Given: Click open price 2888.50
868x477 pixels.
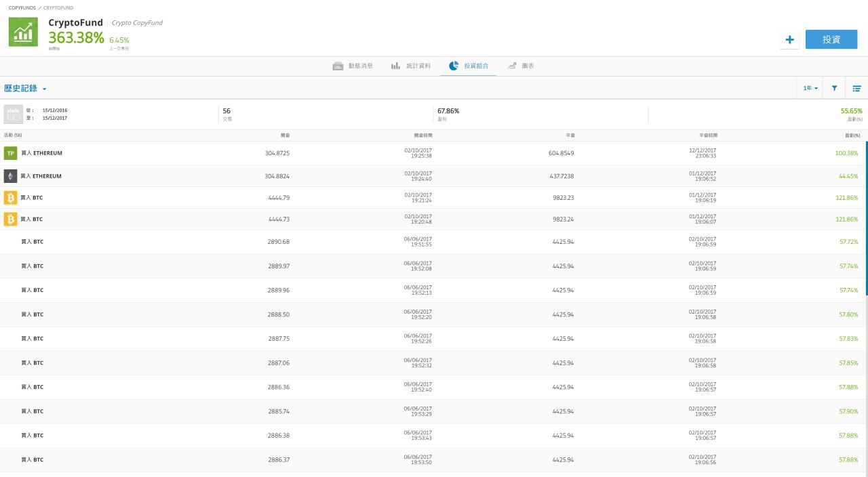Looking at the screenshot, I should [x=279, y=314].
